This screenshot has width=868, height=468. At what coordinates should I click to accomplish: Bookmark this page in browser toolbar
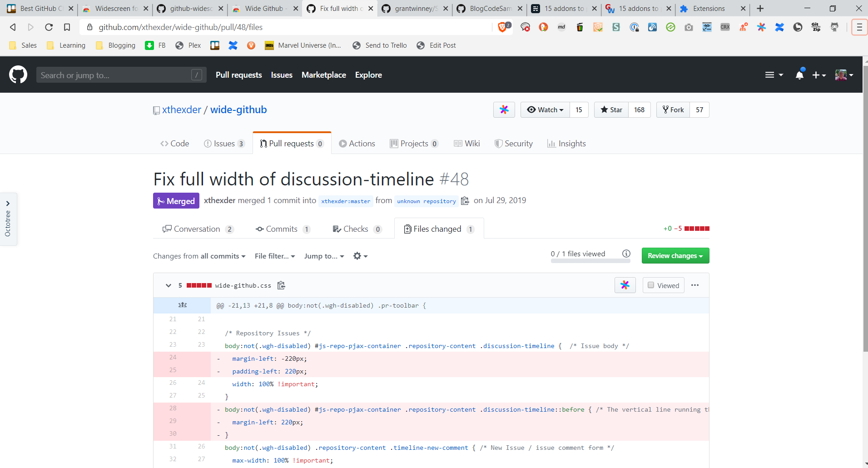click(67, 27)
